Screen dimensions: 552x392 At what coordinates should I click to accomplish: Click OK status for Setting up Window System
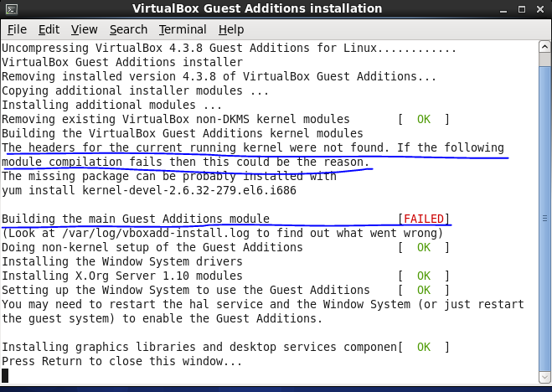pos(424,290)
